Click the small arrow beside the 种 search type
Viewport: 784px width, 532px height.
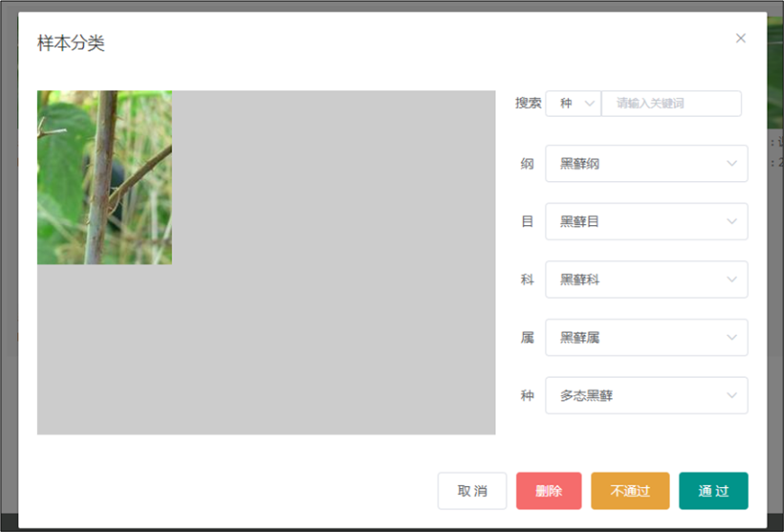point(590,104)
